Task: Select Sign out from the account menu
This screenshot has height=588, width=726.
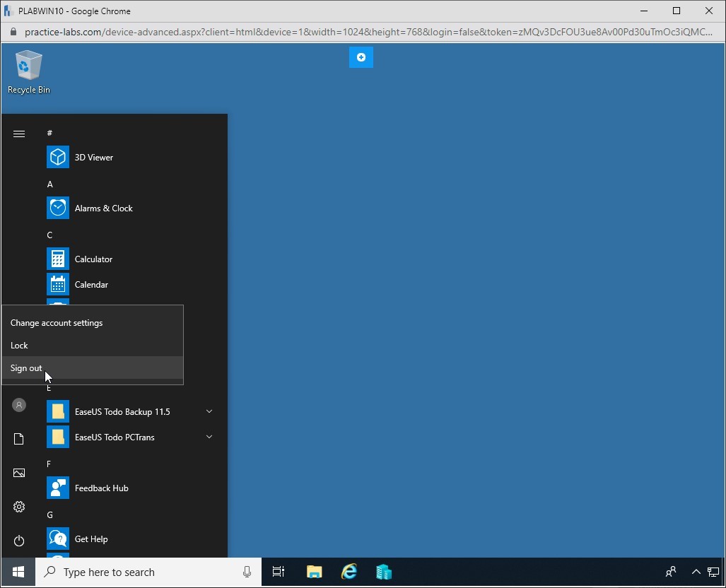Action: coord(93,368)
